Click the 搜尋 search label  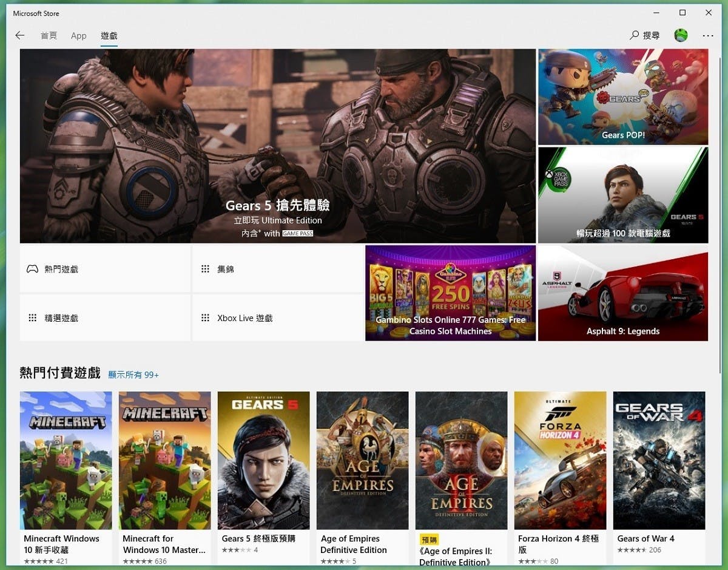(x=651, y=36)
